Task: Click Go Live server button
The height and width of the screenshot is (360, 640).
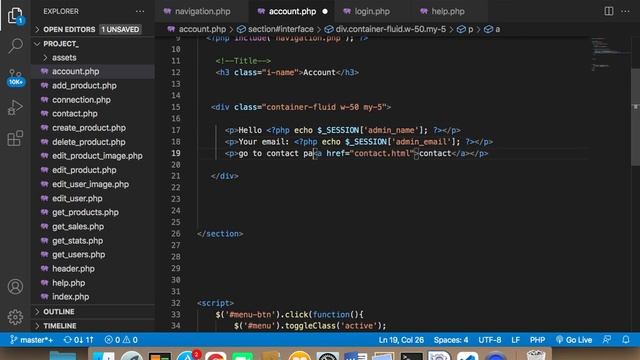Action: [574, 340]
